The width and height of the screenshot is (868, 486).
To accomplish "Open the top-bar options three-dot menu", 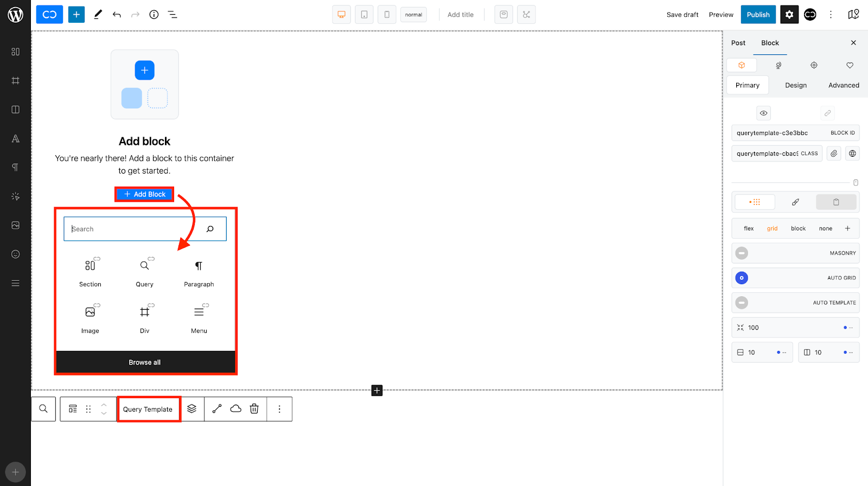I will pyautogui.click(x=831, y=15).
